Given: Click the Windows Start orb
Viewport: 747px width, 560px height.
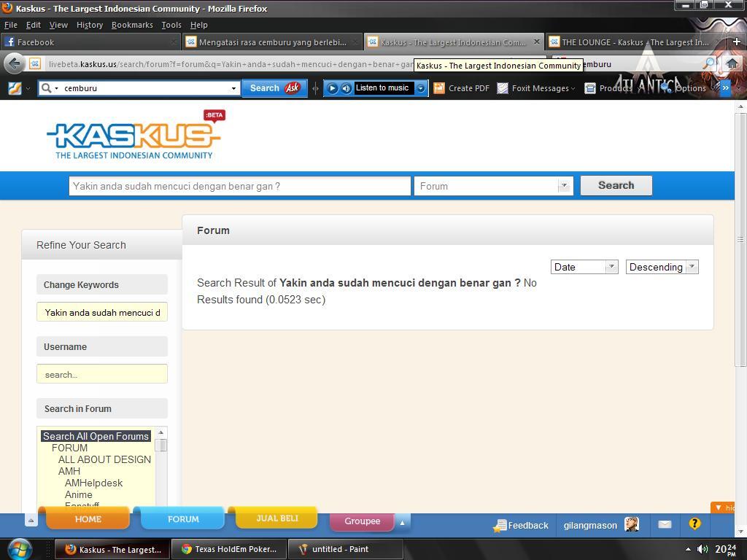Looking at the screenshot, I should click(x=20, y=549).
